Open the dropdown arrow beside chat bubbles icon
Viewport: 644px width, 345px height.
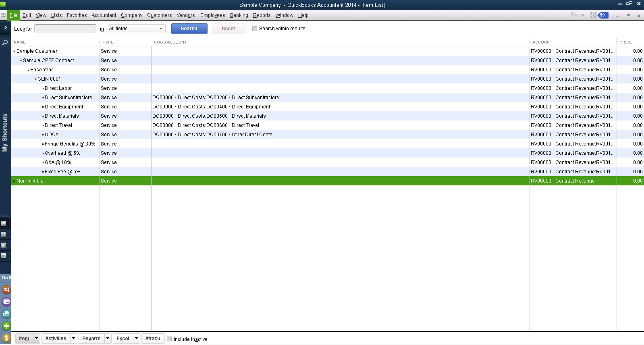coord(582,15)
